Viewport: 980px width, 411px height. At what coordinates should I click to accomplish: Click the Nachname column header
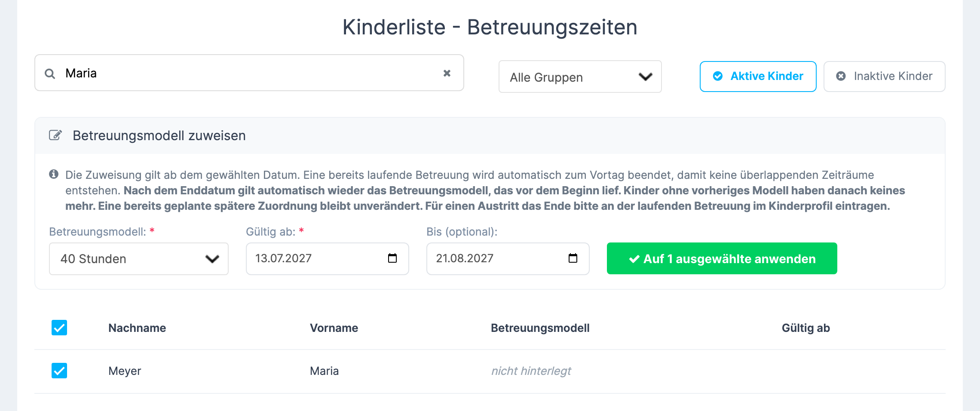137,328
